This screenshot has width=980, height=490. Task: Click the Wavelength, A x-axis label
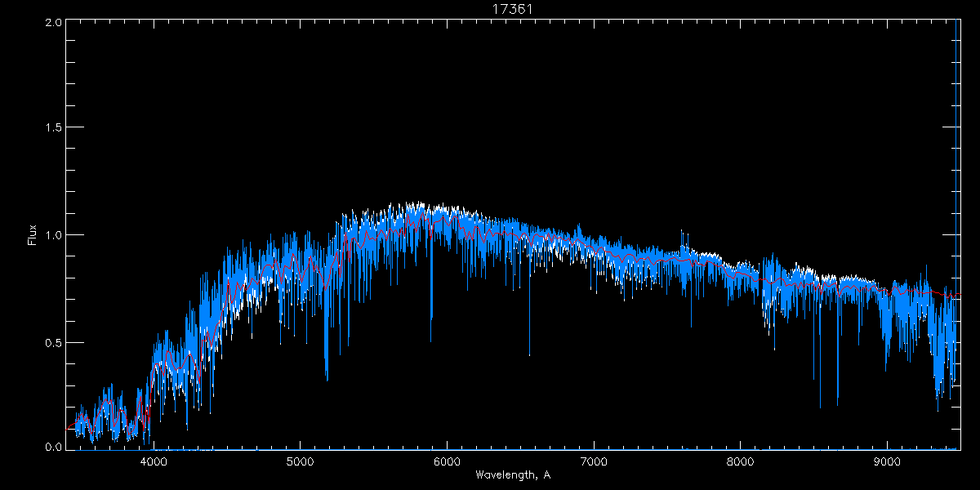coord(512,475)
